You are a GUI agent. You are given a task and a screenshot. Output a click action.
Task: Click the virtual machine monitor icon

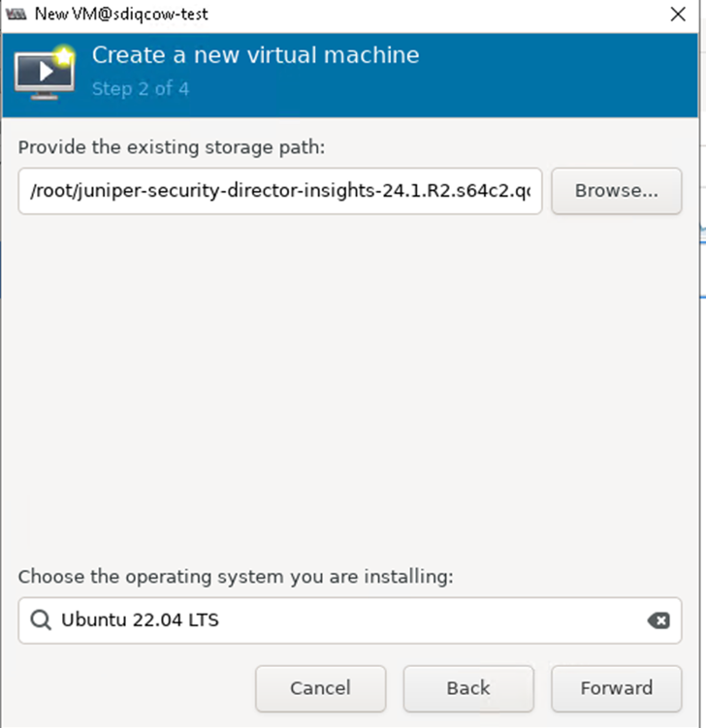point(45,73)
